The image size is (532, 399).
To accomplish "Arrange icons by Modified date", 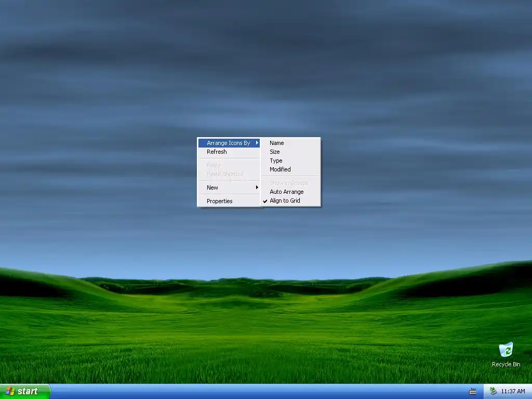I will tap(291, 169).
